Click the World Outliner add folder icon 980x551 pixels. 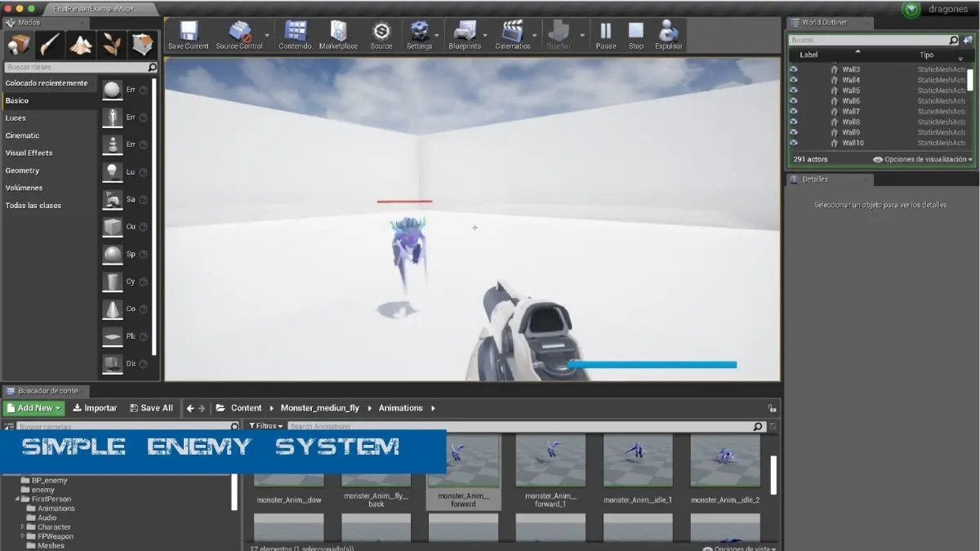(x=968, y=40)
